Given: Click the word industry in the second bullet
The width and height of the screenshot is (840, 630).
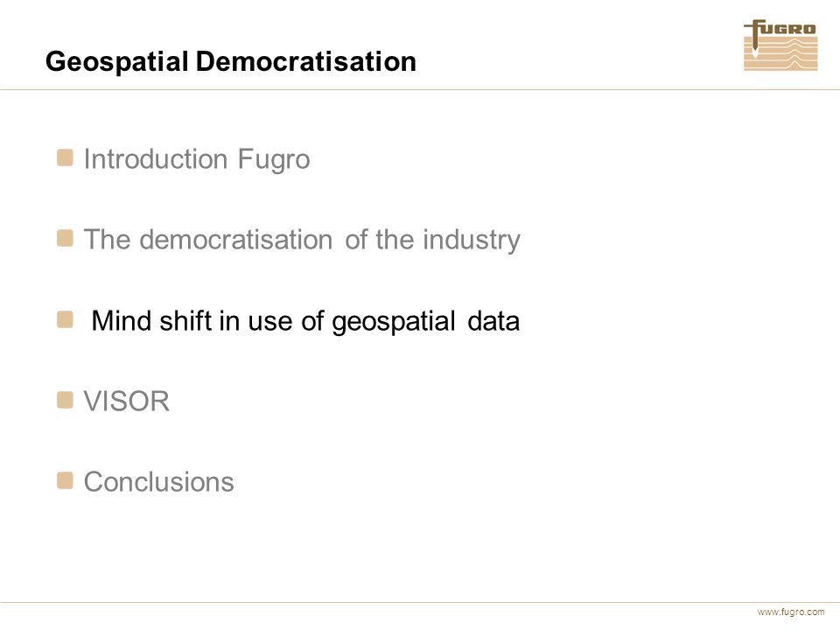Looking at the screenshot, I should coord(472,240).
